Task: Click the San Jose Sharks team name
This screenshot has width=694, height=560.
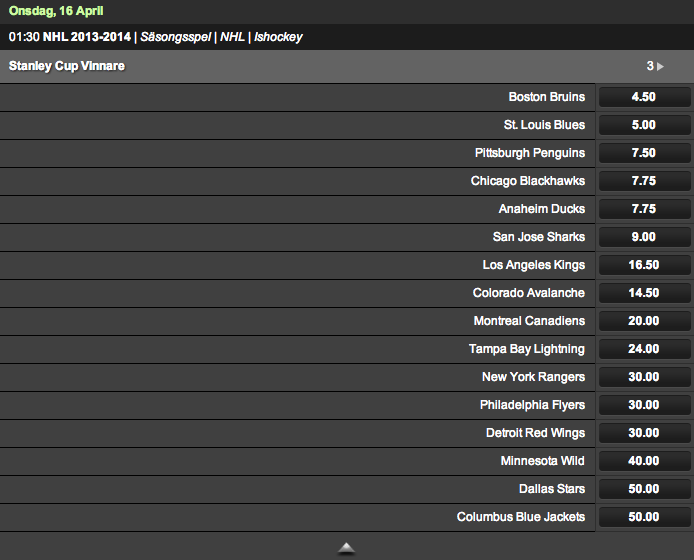Action: tap(539, 237)
